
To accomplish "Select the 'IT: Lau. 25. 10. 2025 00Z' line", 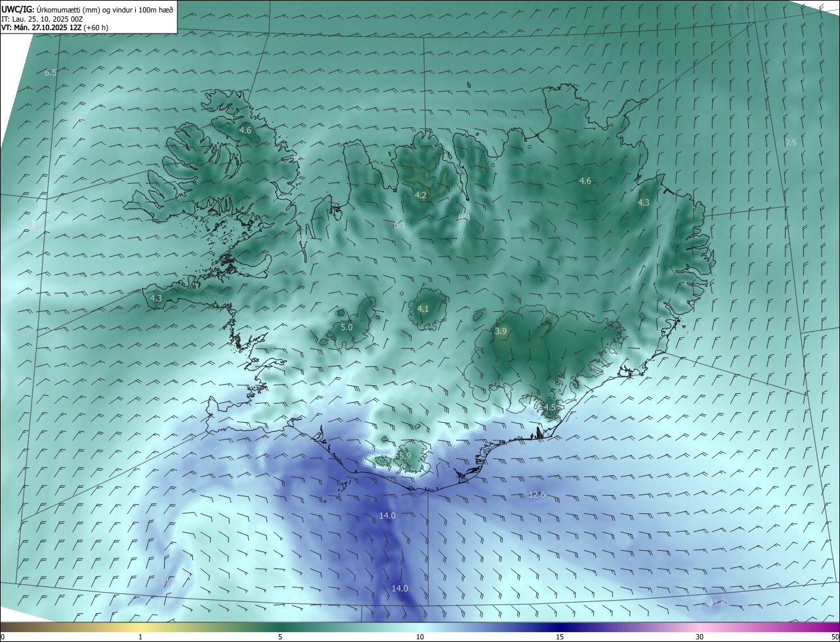I will (42, 19).
